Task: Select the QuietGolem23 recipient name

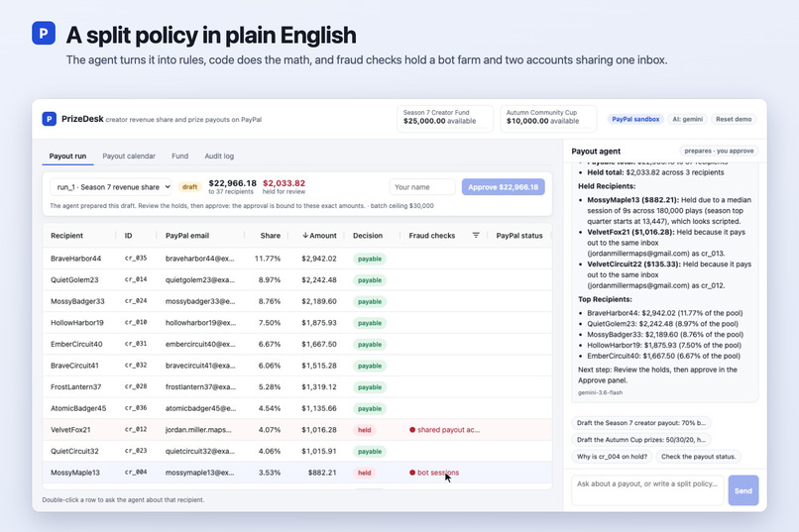Action: click(74, 280)
